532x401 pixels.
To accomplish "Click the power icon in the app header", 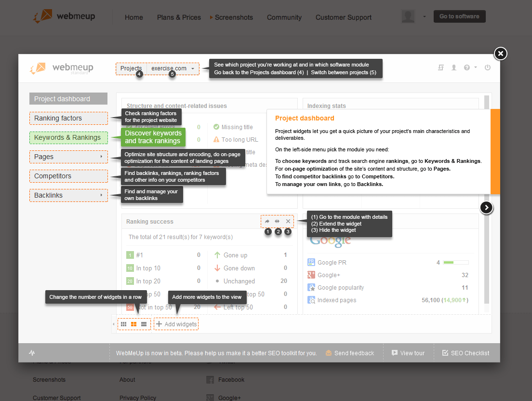I will [488, 67].
